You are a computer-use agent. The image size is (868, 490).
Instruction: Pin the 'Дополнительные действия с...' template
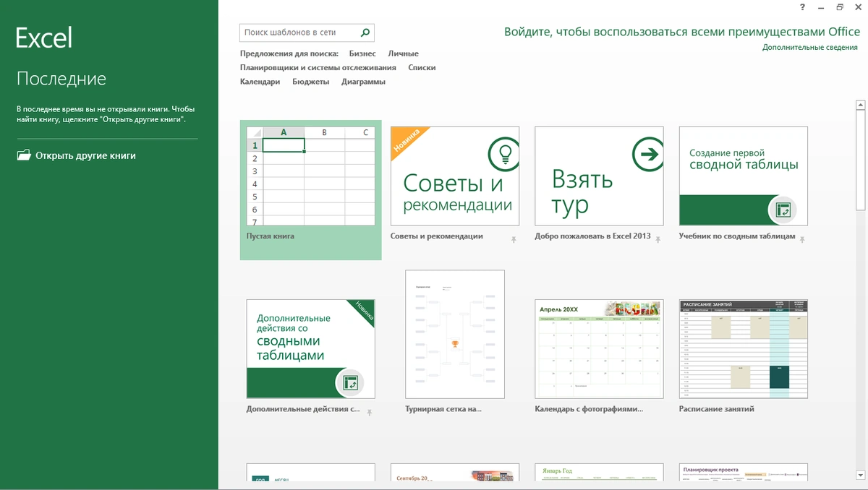[x=369, y=412]
